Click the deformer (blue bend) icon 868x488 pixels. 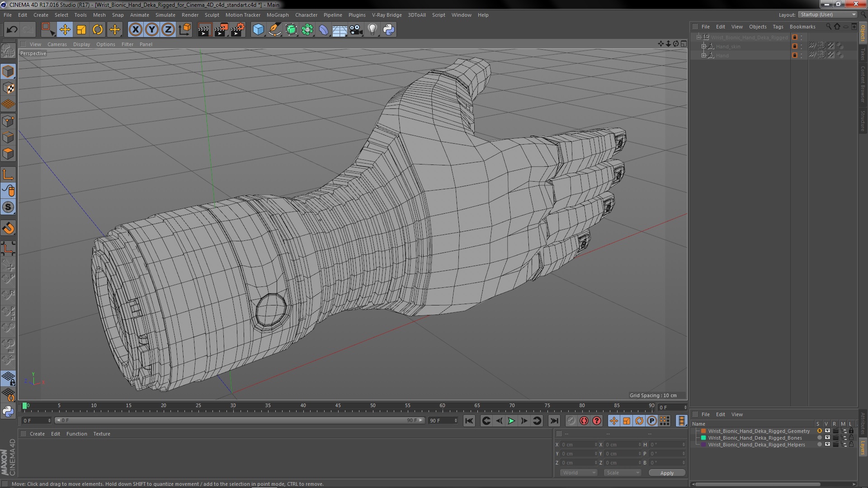(x=324, y=30)
